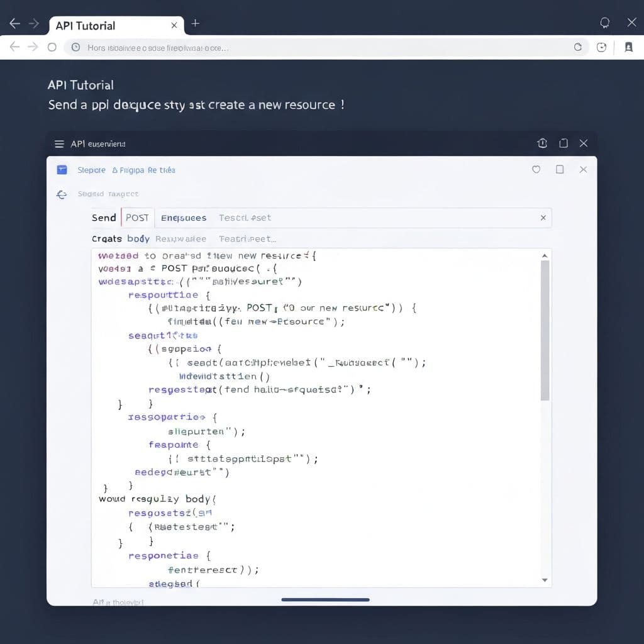Reload the page using the refresh icon

(x=578, y=47)
